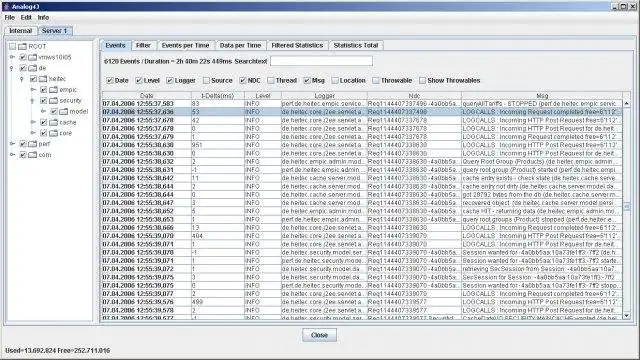Switch to the Internal tab
The image size is (640, 360).
pyautogui.click(x=20, y=31)
